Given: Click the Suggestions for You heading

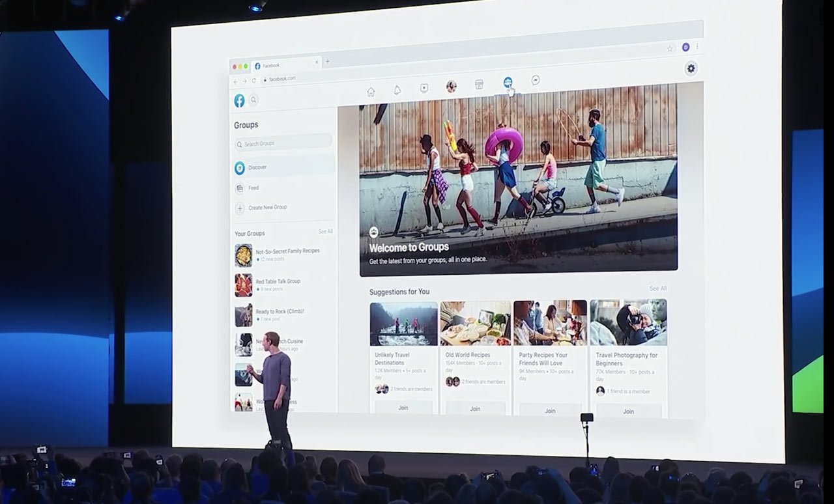Looking at the screenshot, I should tap(399, 292).
